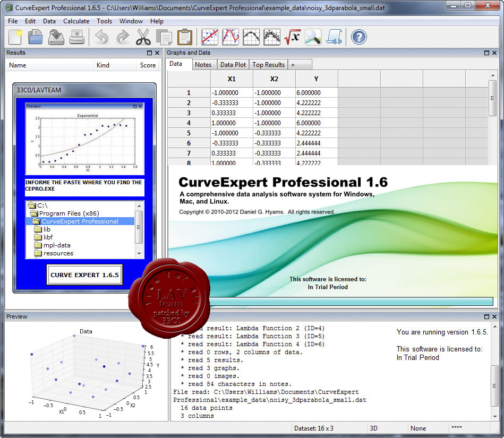Select CurveExpert Professional folder
The width and height of the screenshot is (504, 438).
coord(80,221)
